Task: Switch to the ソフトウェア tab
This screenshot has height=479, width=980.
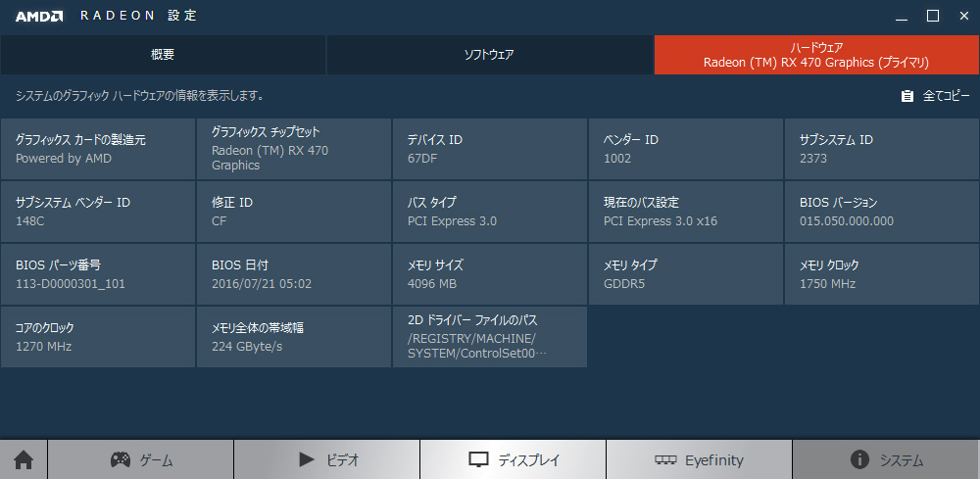Action: tap(489, 55)
